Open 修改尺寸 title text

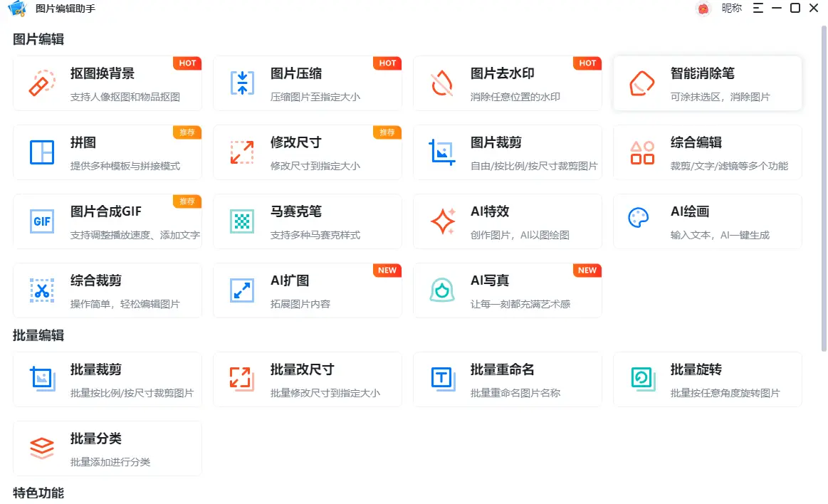click(295, 142)
